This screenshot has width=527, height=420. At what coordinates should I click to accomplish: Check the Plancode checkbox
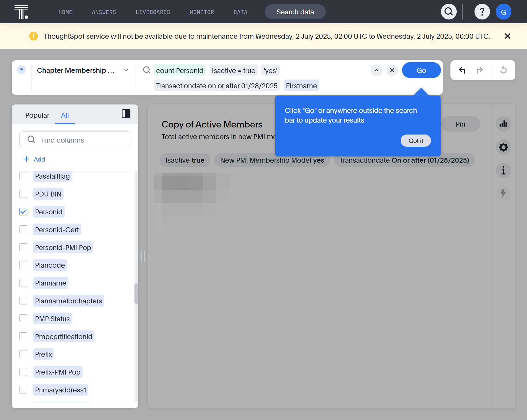pos(24,265)
